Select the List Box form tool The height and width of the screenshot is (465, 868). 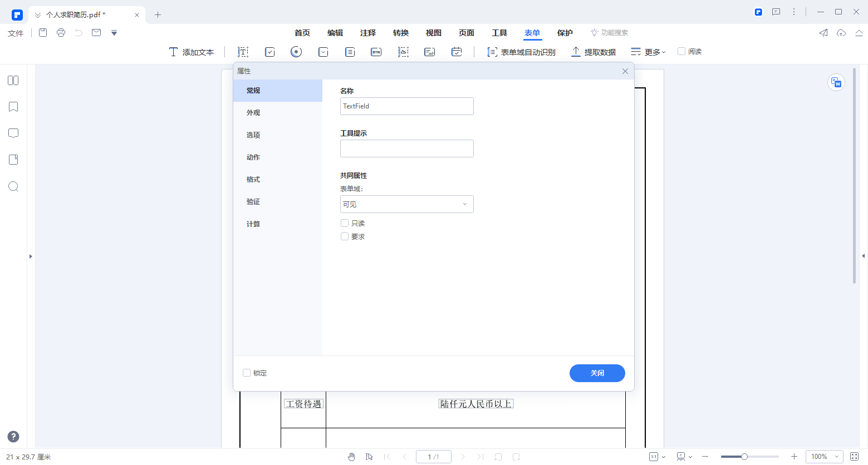coord(350,51)
